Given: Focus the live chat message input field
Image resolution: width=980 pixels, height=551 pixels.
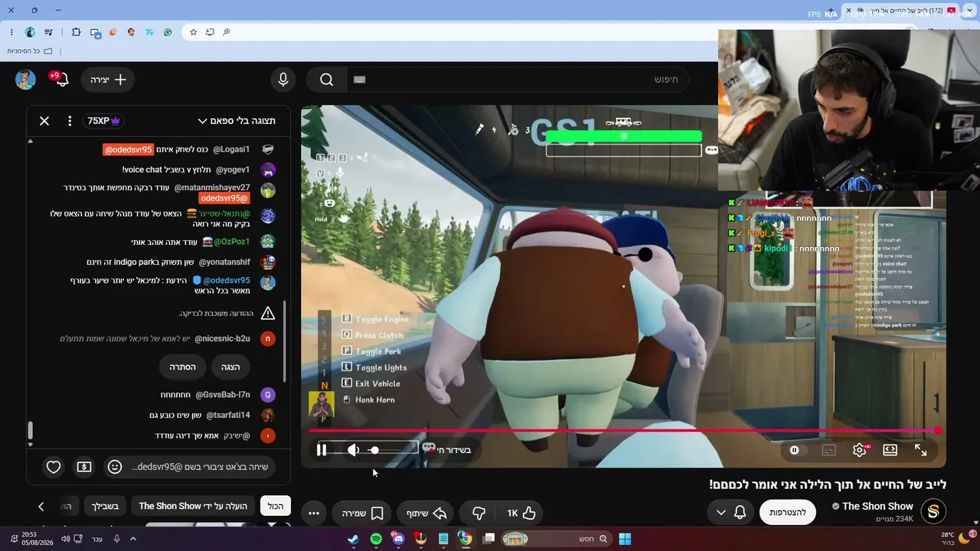Looking at the screenshot, I should coord(199,467).
